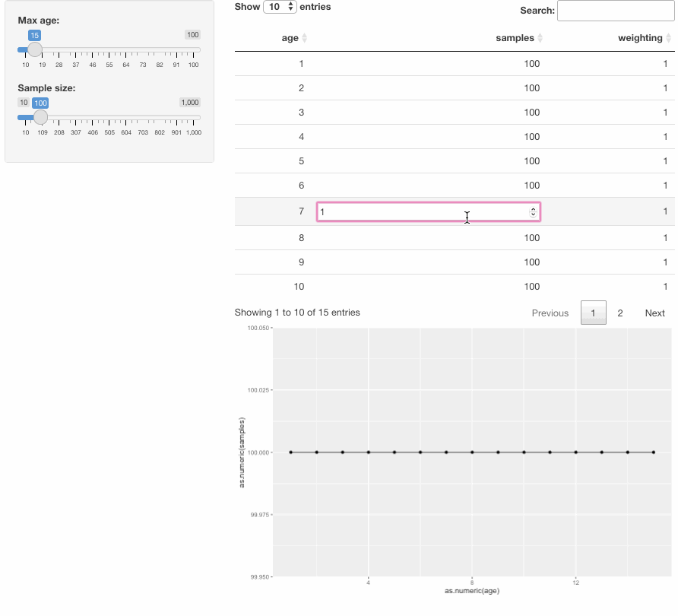Screen dimensions: 678x616
Task: Sort table by samples column arrows
Action: point(540,38)
